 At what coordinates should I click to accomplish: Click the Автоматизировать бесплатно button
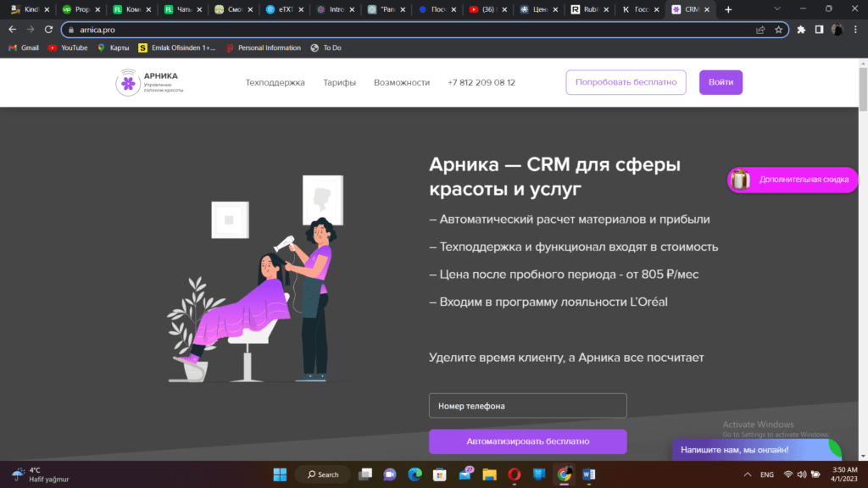coord(527,441)
